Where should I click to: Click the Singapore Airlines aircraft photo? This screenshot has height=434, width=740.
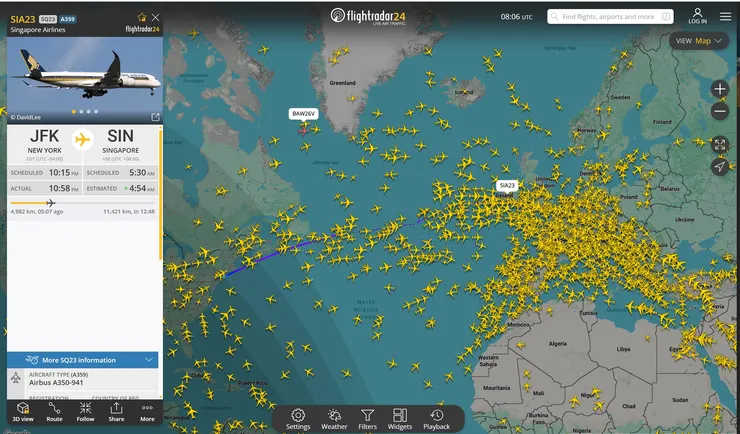[85, 80]
